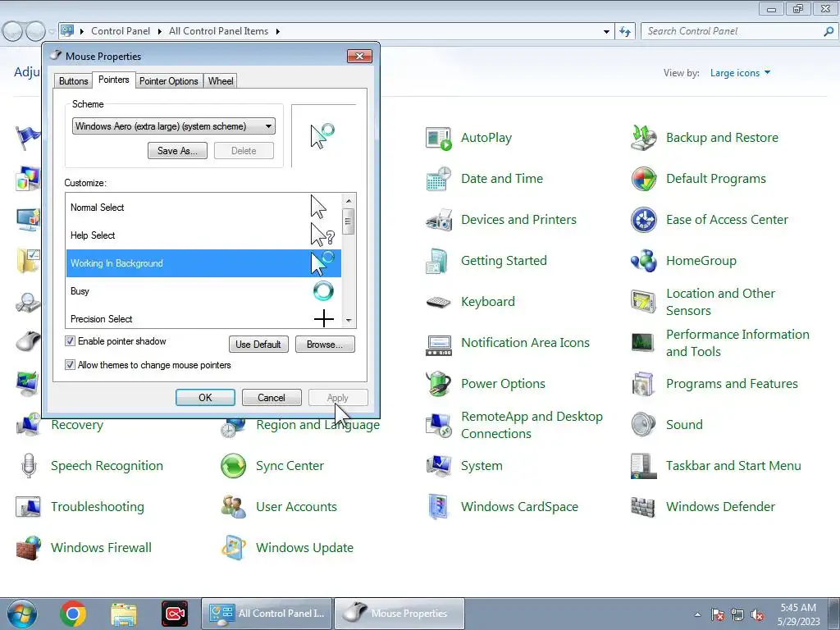Toggle Allow themes to change mouse pointers
840x630 pixels.
point(71,365)
